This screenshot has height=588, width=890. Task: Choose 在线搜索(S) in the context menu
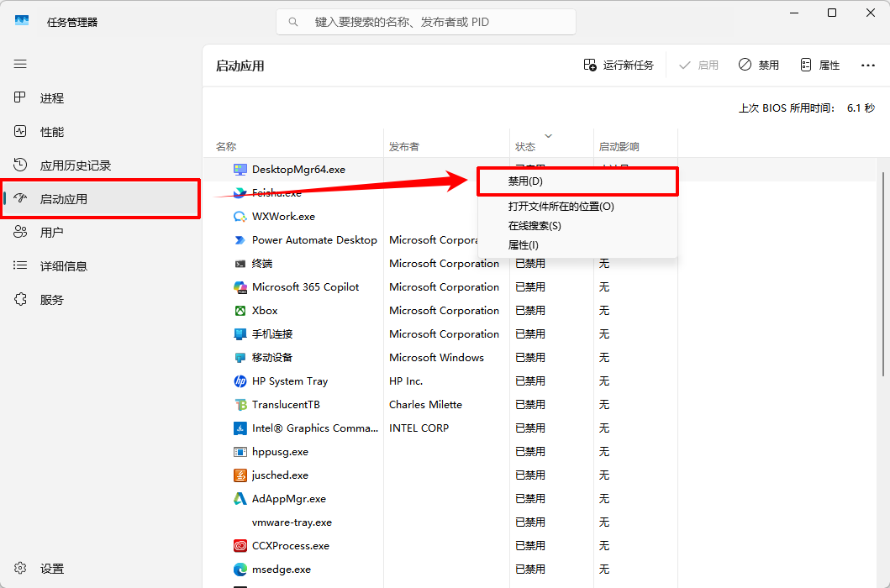[577, 226]
